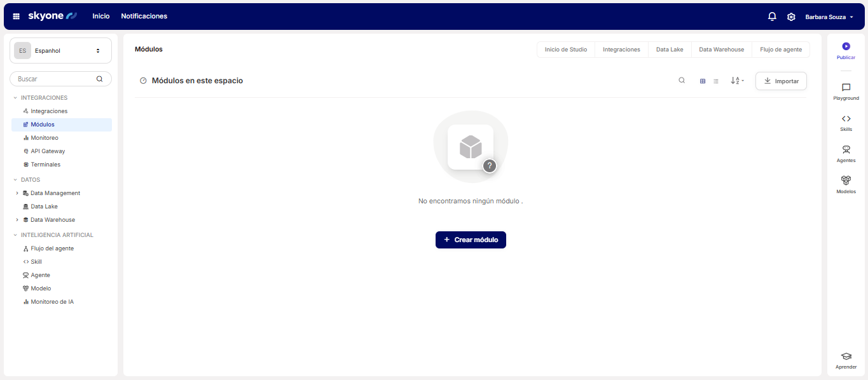Collapse the INTEGRACIONES section
The width and height of the screenshot is (868, 380).
(15, 98)
